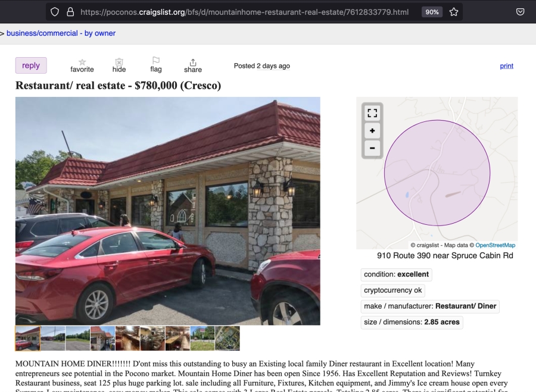Zoom in on the map

point(372,131)
